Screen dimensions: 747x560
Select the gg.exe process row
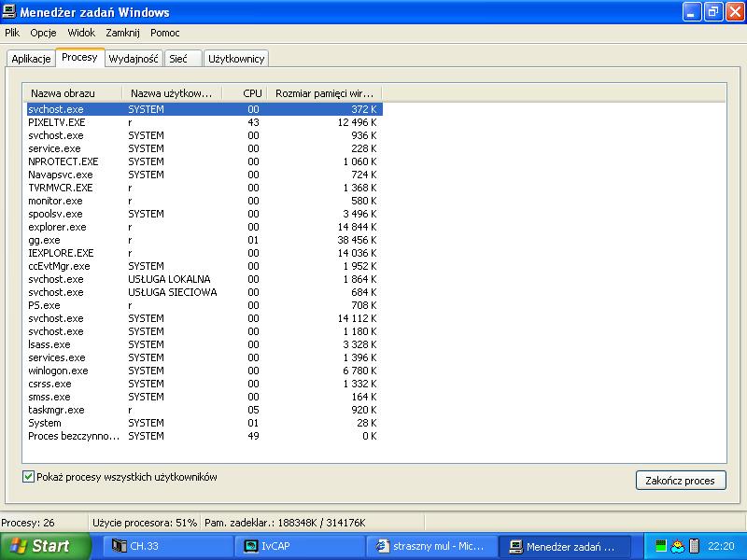pyautogui.click(x=204, y=240)
